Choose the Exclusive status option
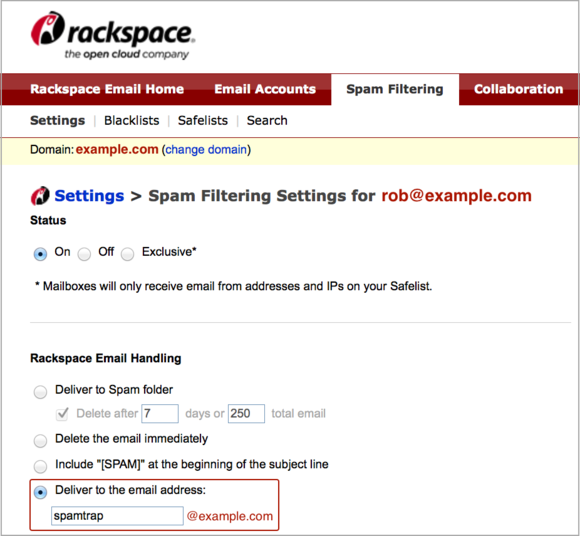 coord(128,254)
